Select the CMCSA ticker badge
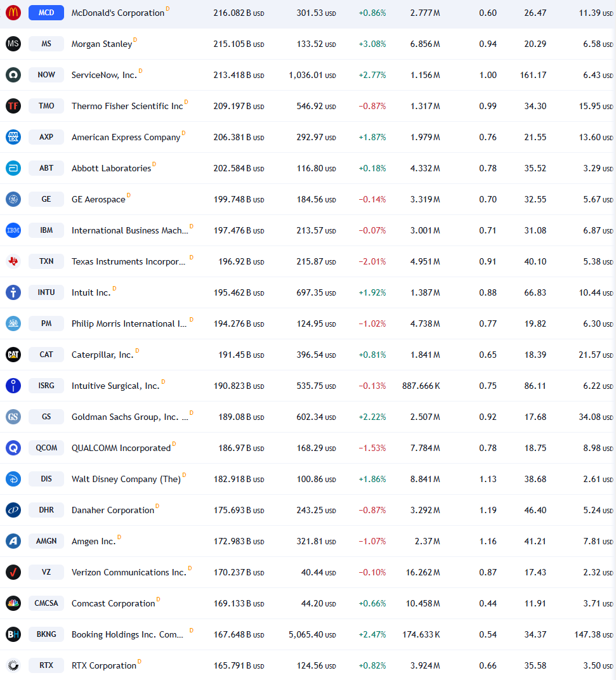This screenshot has width=616, height=680. tap(46, 603)
